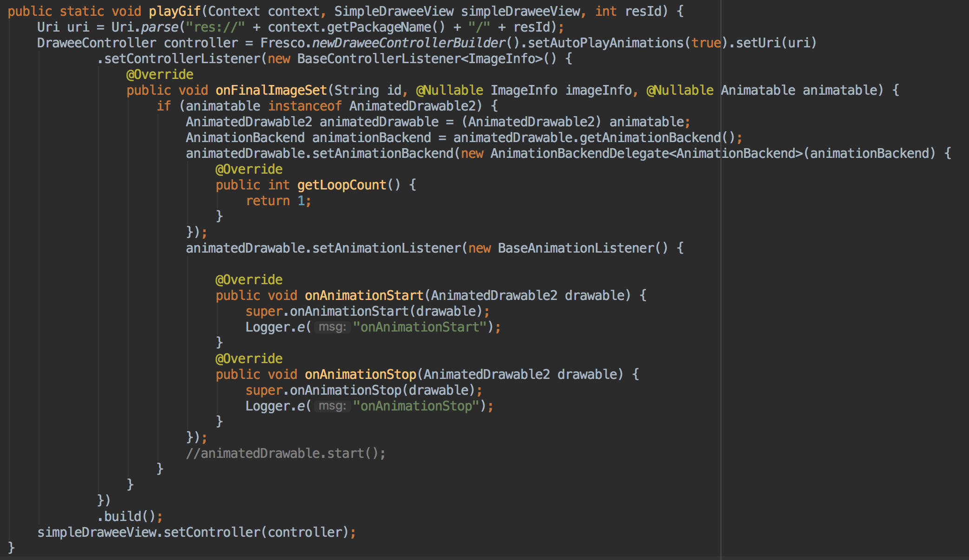Viewport: 969px width, 560px height.
Task: Click the .build() call
Action: coord(130,516)
